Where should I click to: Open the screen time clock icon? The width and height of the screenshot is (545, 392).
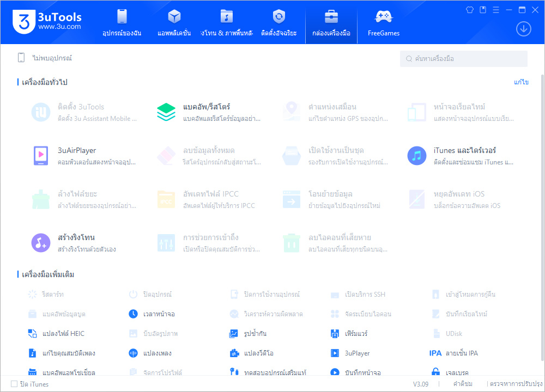[x=133, y=314]
